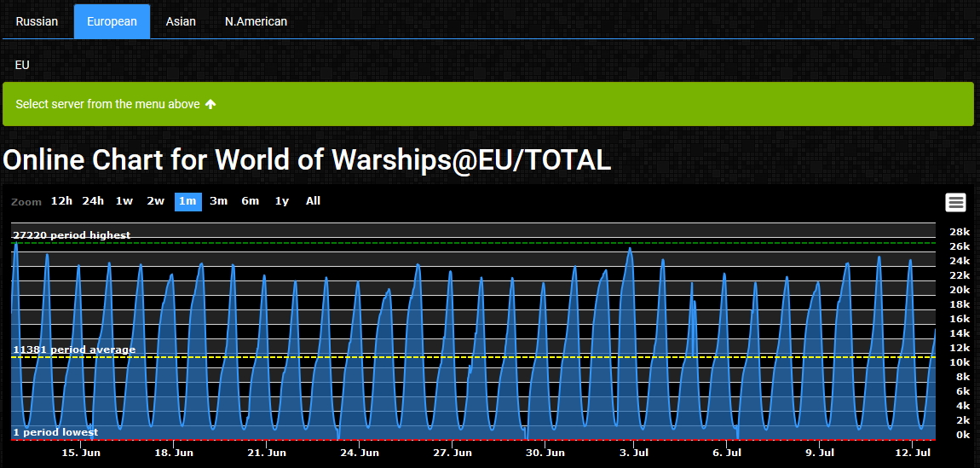
Task: Zoom the chart to 2w
Action: click(x=156, y=201)
